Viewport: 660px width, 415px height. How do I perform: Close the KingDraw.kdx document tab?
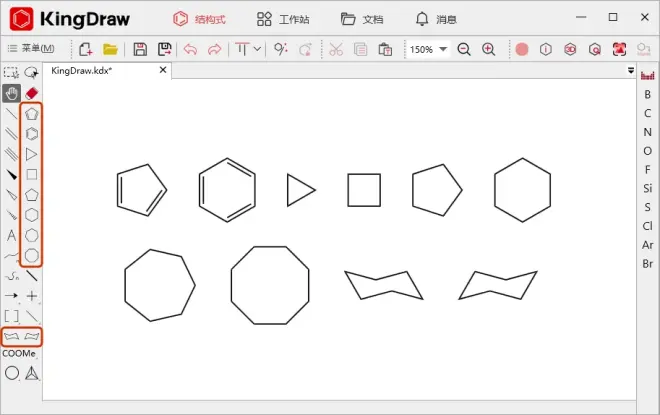point(163,70)
